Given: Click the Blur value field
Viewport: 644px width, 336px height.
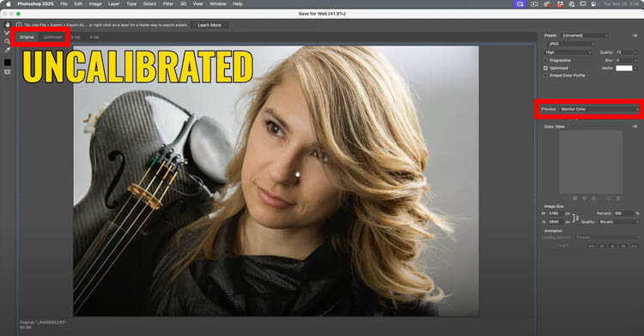Looking at the screenshot, I should (x=623, y=60).
